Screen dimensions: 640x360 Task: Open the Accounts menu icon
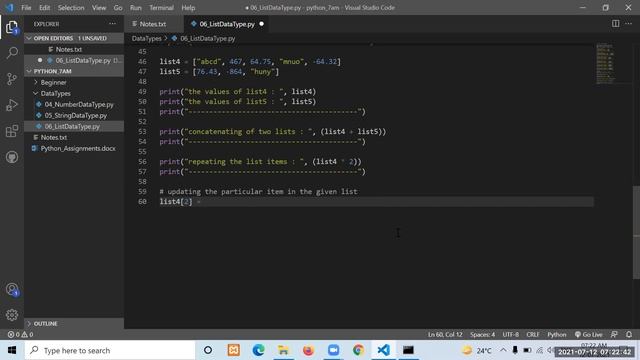(x=12, y=289)
